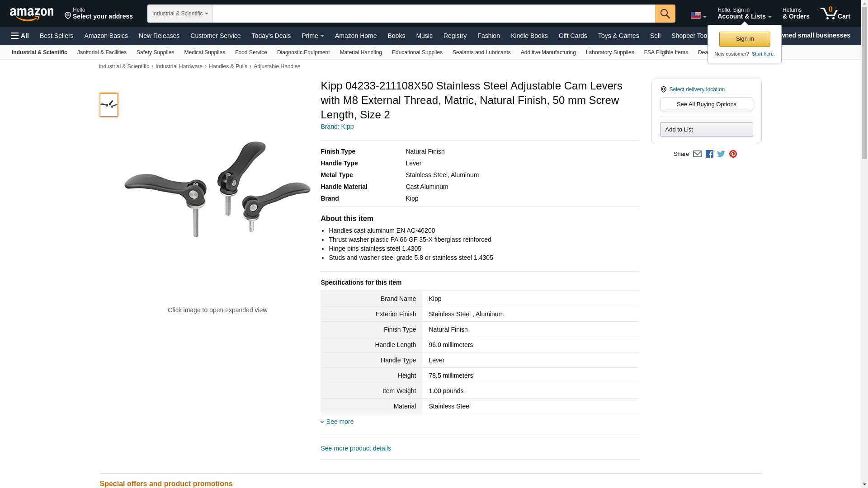Share via email icon
Viewport: 868px width, 488px height.
697,154
